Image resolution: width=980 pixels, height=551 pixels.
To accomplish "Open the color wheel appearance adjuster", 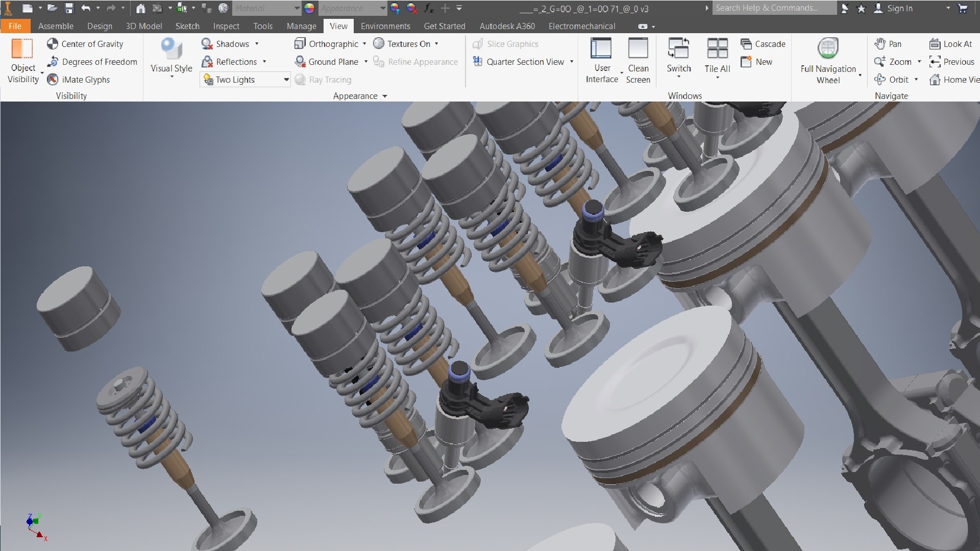I will pos(309,8).
